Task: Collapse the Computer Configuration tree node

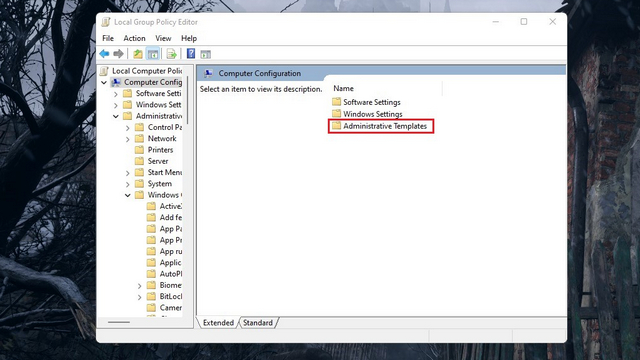Action: click(x=104, y=82)
